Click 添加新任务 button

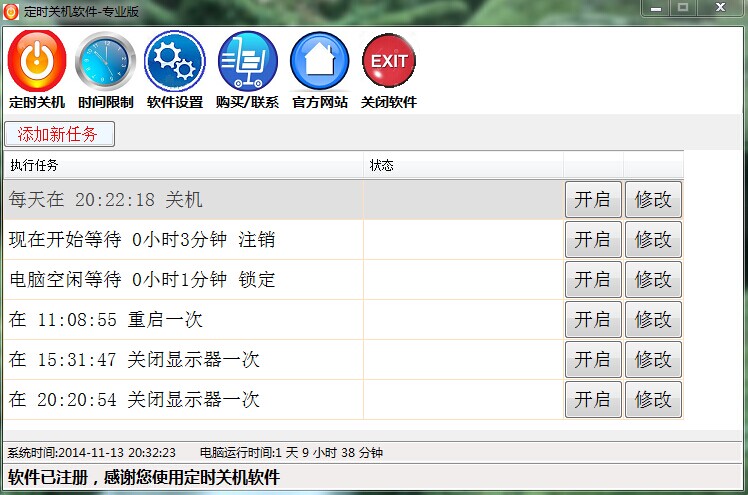60,134
